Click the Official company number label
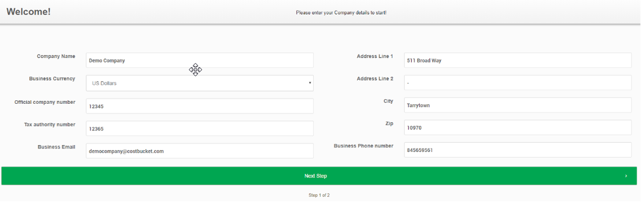 click(x=45, y=102)
